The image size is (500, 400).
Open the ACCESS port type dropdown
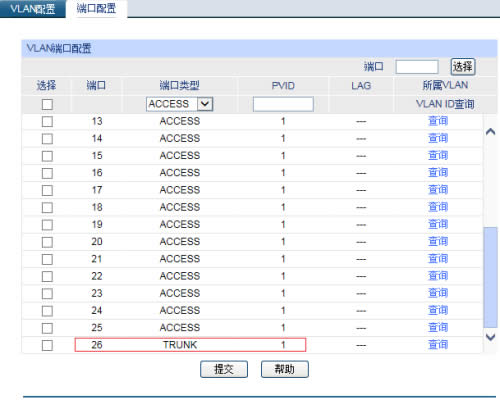pyautogui.click(x=180, y=104)
